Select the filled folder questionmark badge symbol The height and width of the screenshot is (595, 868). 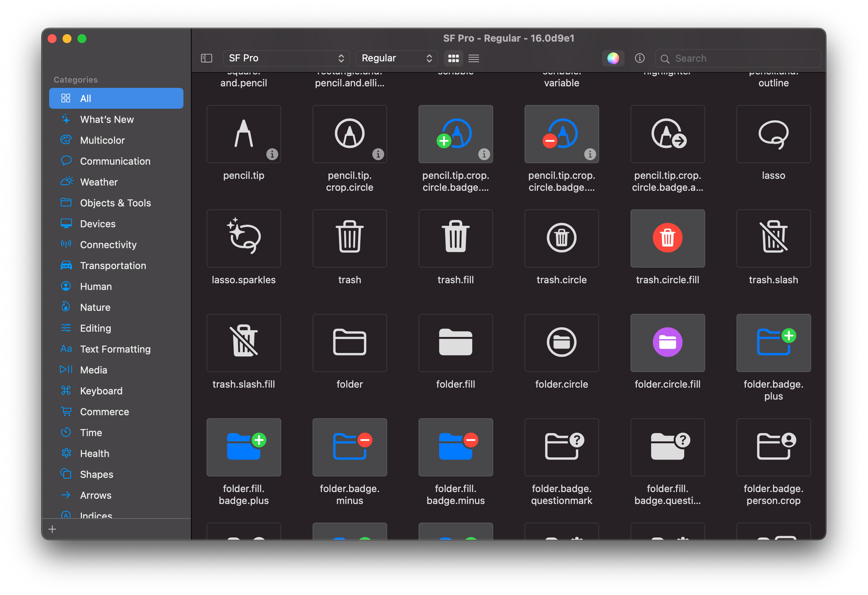tap(667, 448)
